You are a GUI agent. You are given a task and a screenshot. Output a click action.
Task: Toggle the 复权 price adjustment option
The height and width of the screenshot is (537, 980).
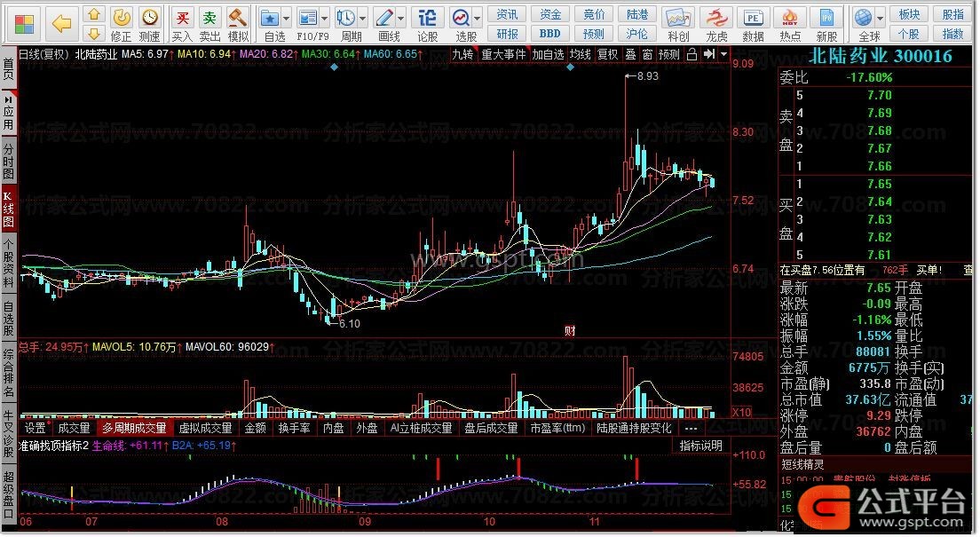click(x=607, y=54)
